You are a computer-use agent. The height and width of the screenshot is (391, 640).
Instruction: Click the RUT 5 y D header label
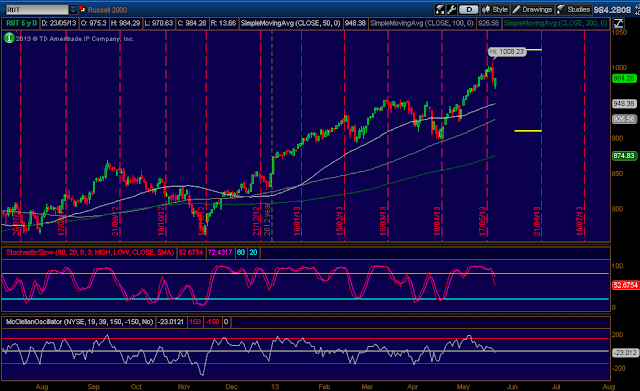pyautogui.click(x=21, y=23)
